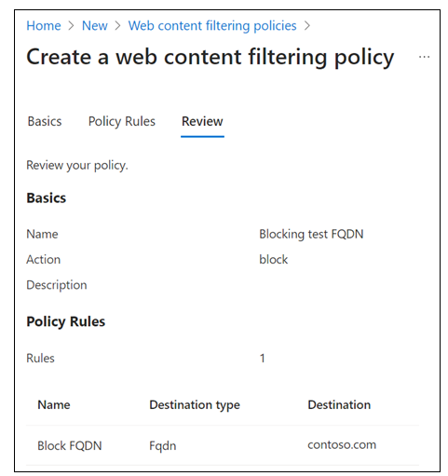Click the Description label
The height and width of the screenshot is (476, 448).
pos(57,285)
